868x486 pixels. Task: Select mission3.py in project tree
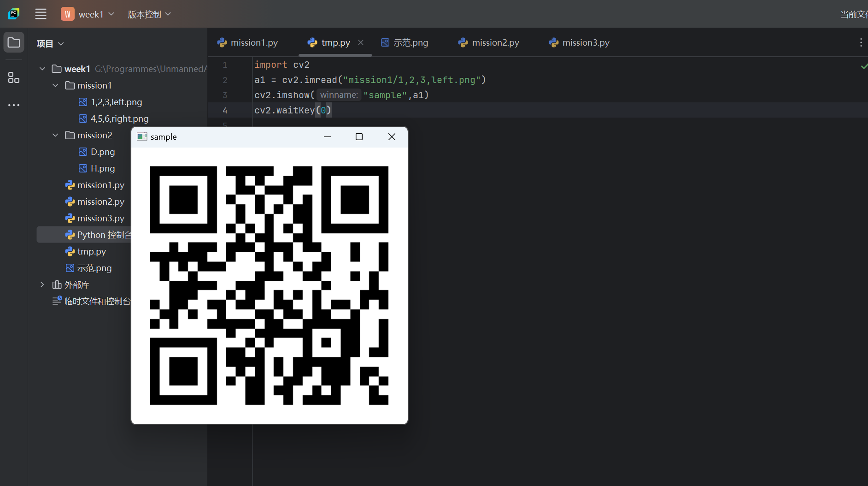pyautogui.click(x=101, y=218)
